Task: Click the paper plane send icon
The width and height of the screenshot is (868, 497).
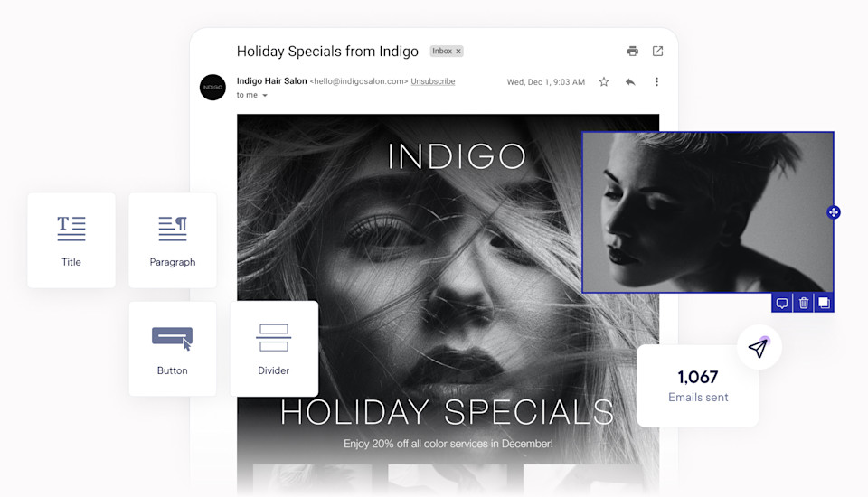Action: pos(759,347)
